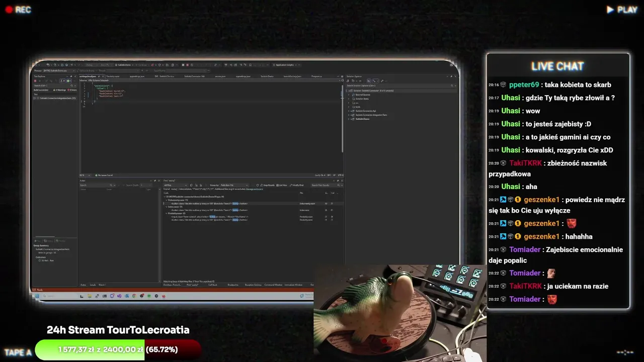Click the Modify Find button
The image size is (644, 362).
point(297,185)
